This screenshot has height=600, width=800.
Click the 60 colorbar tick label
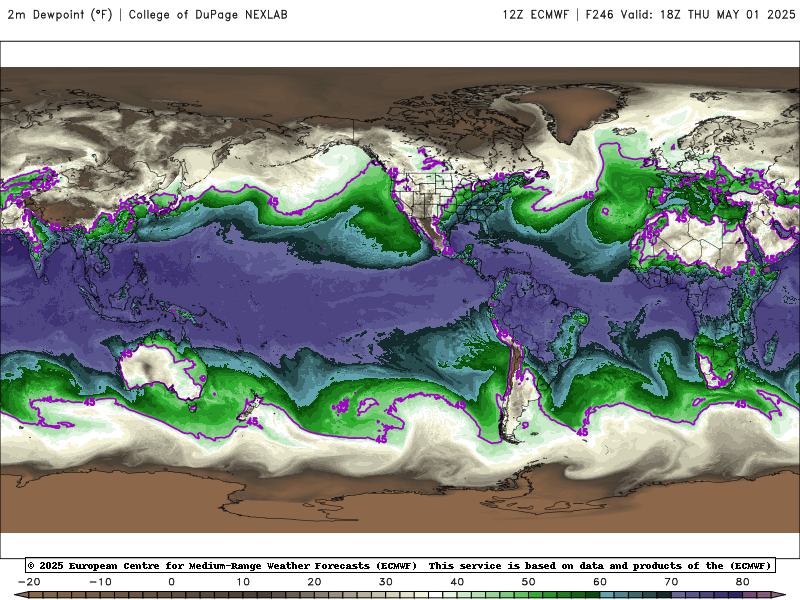tap(600, 582)
